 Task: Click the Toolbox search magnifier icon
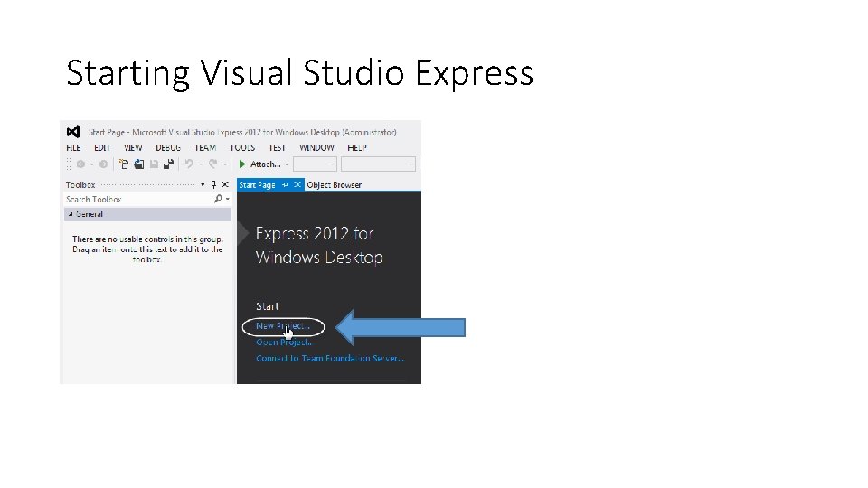[x=218, y=199]
